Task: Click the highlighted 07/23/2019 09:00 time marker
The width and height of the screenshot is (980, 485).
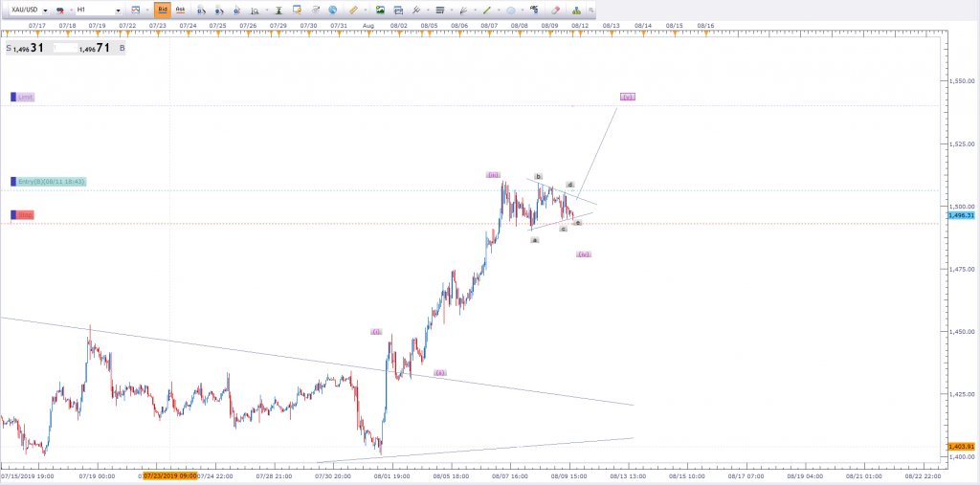Action: coord(169,474)
